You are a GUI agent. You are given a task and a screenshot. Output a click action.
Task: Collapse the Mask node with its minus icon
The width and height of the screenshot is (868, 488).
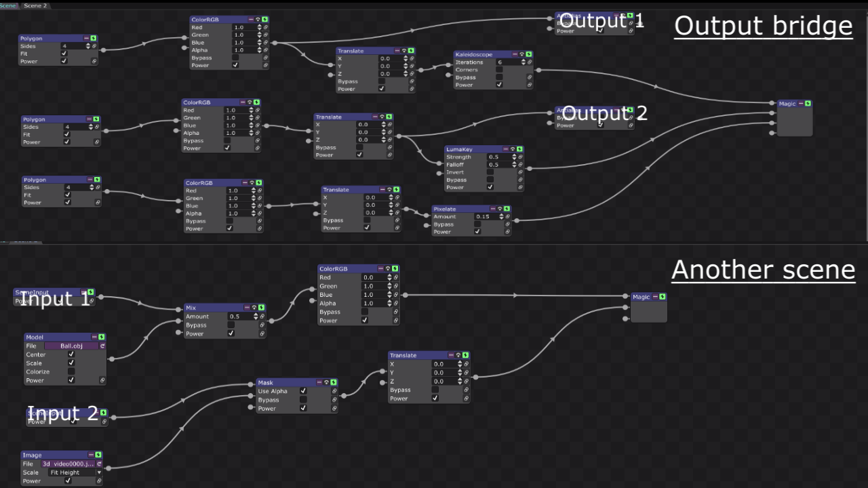pyautogui.click(x=319, y=382)
